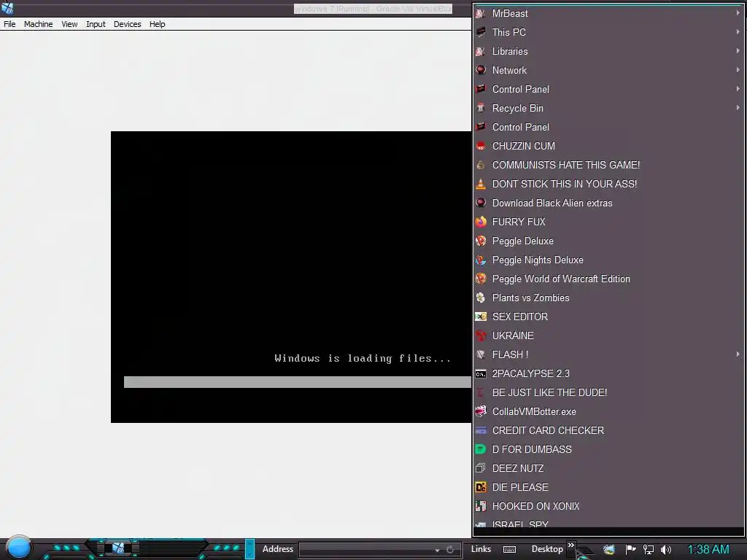Open the VirtualBox View menu
Screen dimensions: 747x560
tap(69, 24)
